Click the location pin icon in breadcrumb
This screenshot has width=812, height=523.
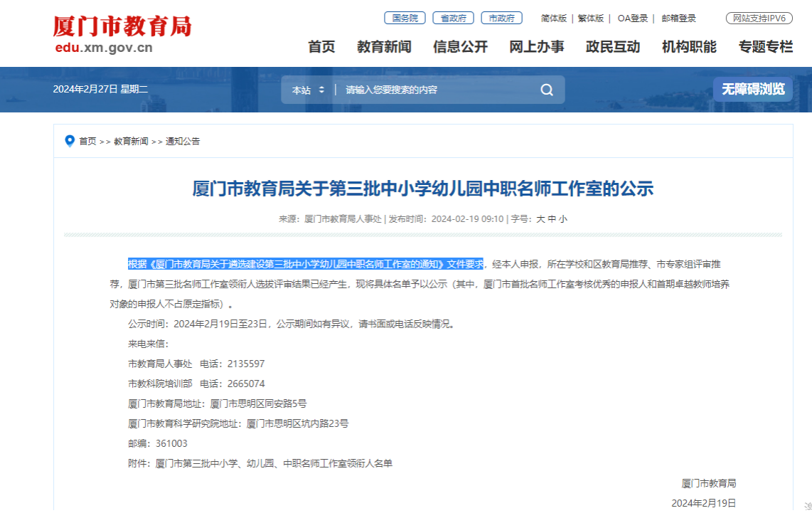coord(70,141)
